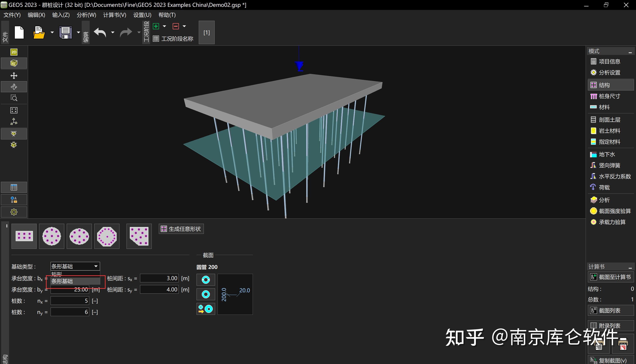This screenshot has height=364, width=636.
Task: Click the save disk icon
Action: pyautogui.click(x=66, y=32)
